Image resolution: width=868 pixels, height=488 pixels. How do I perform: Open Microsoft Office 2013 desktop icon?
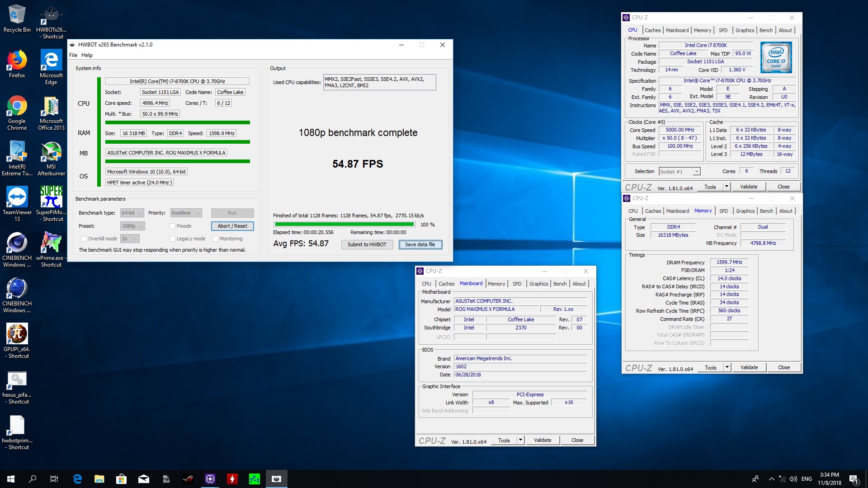pyautogui.click(x=51, y=113)
